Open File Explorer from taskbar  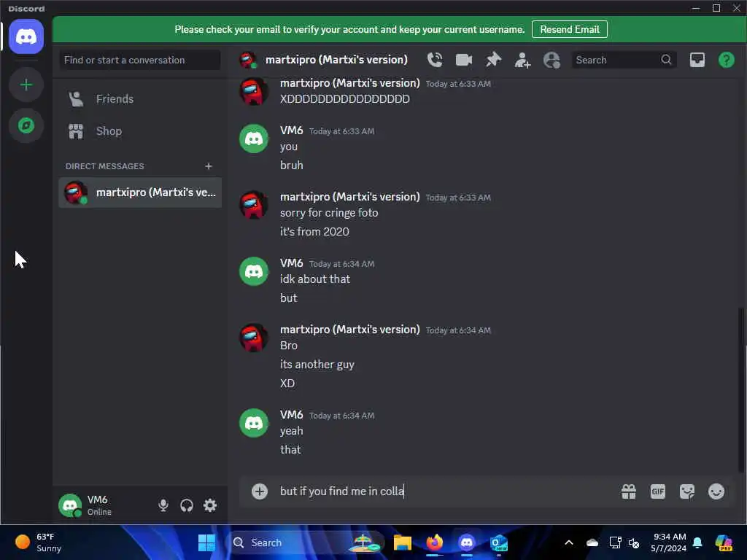point(402,542)
